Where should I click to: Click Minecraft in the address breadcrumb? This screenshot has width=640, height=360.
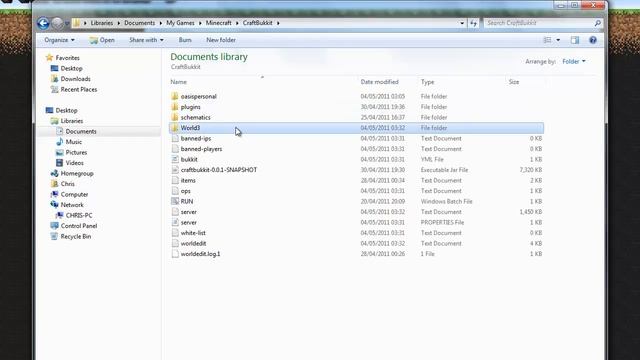[218, 23]
